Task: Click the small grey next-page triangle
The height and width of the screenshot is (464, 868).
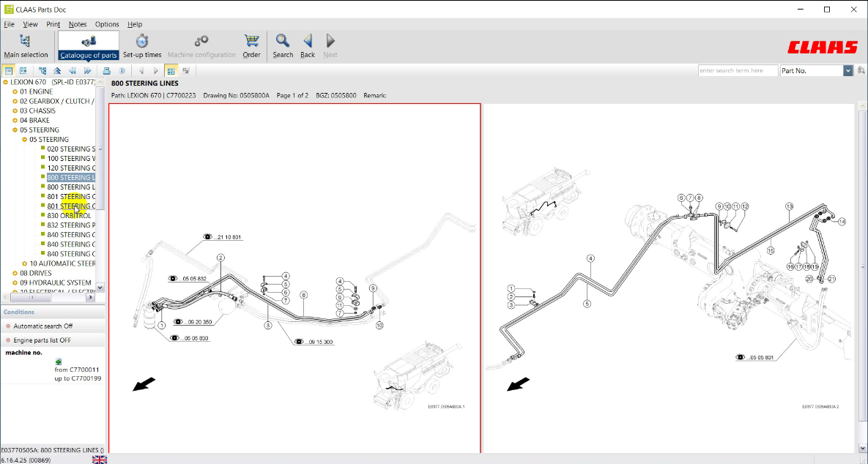Action: tap(156, 71)
